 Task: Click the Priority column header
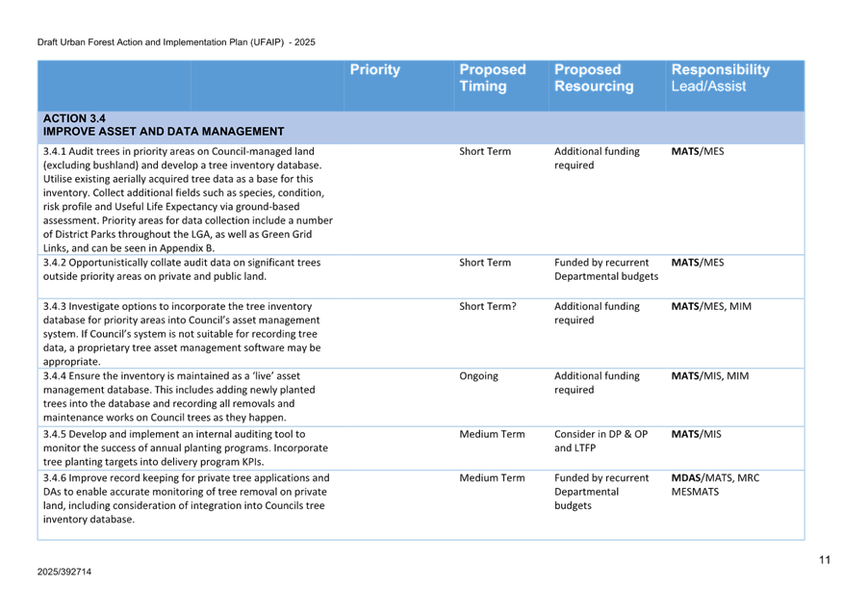[x=375, y=70]
